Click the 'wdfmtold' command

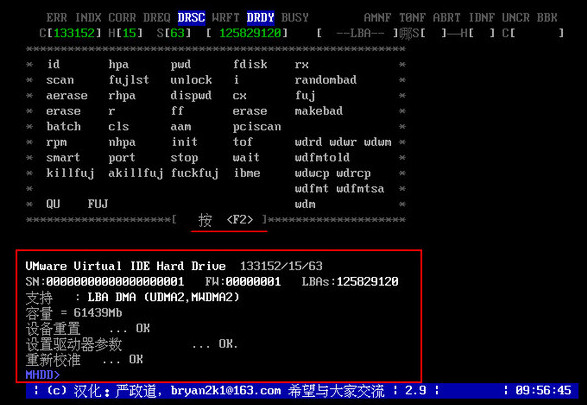pos(322,158)
